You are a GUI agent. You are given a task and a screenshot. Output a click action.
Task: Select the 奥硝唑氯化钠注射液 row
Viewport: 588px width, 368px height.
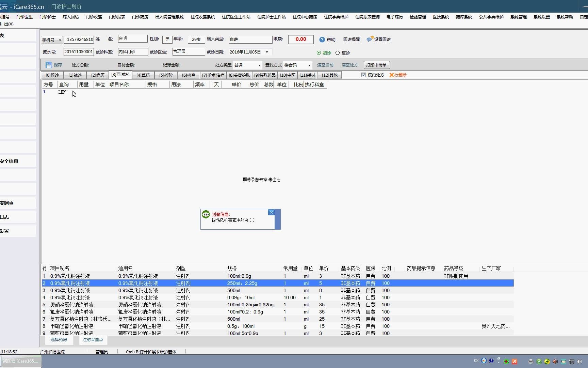click(277, 305)
